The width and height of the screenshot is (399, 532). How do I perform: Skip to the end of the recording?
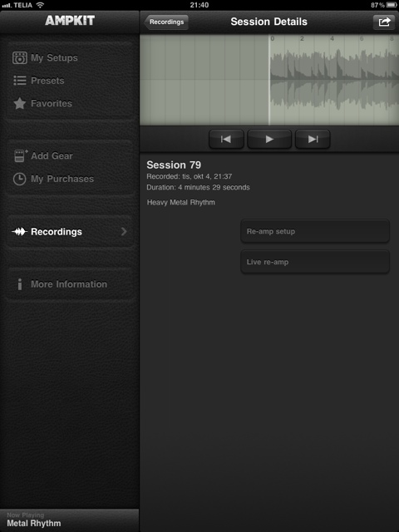(313, 139)
